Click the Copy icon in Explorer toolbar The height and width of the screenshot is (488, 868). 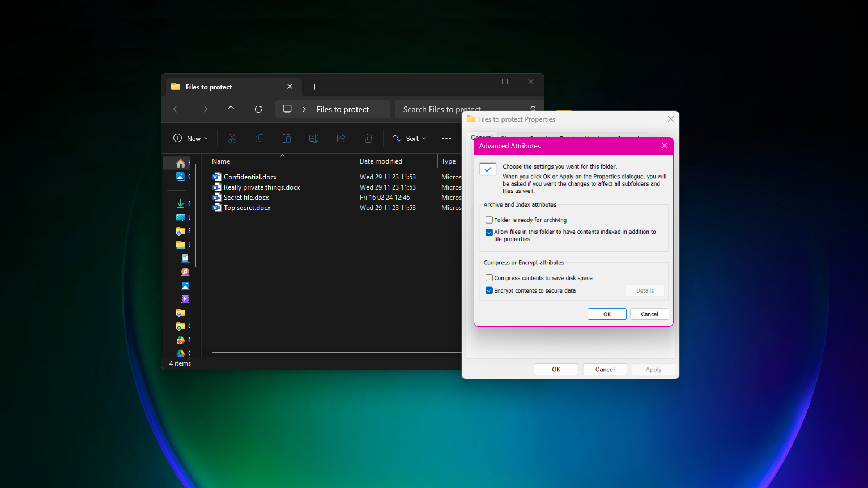(259, 138)
